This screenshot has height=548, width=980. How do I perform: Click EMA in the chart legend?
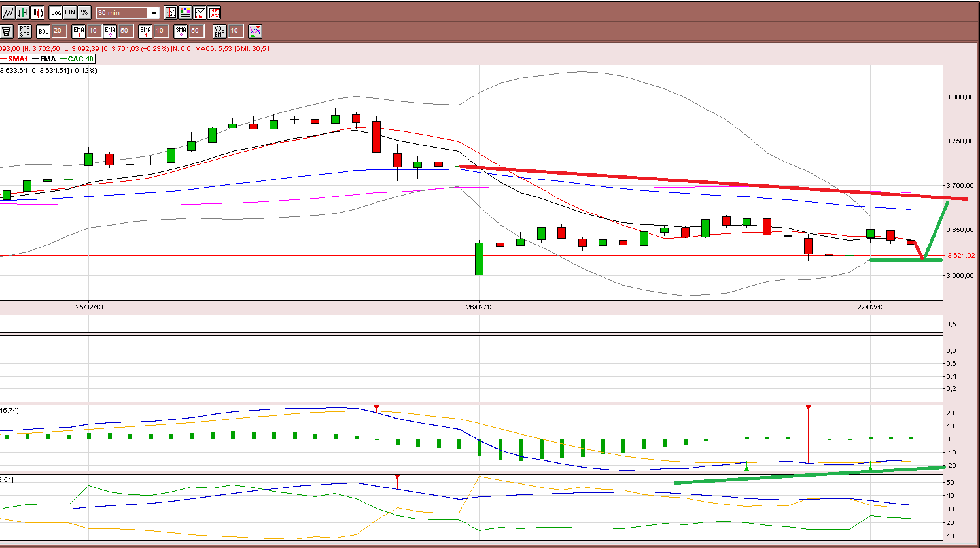click(x=48, y=59)
